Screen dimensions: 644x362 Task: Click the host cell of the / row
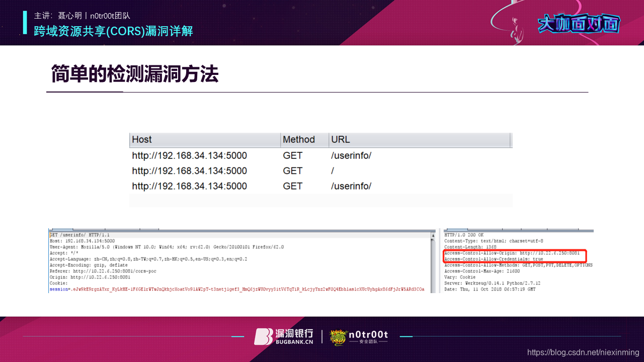(x=190, y=171)
